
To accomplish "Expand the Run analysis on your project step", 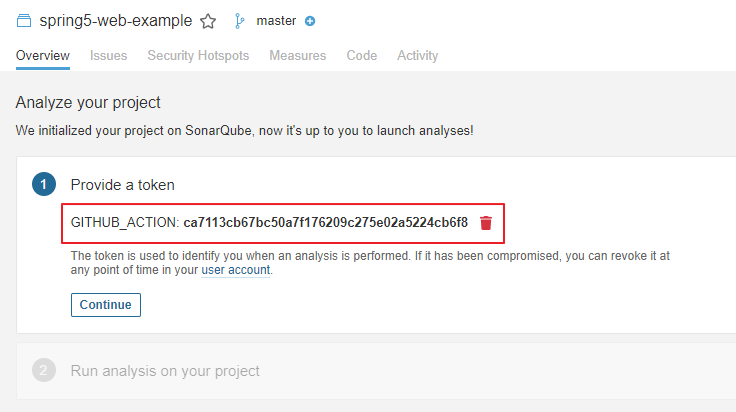I will (x=165, y=371).
